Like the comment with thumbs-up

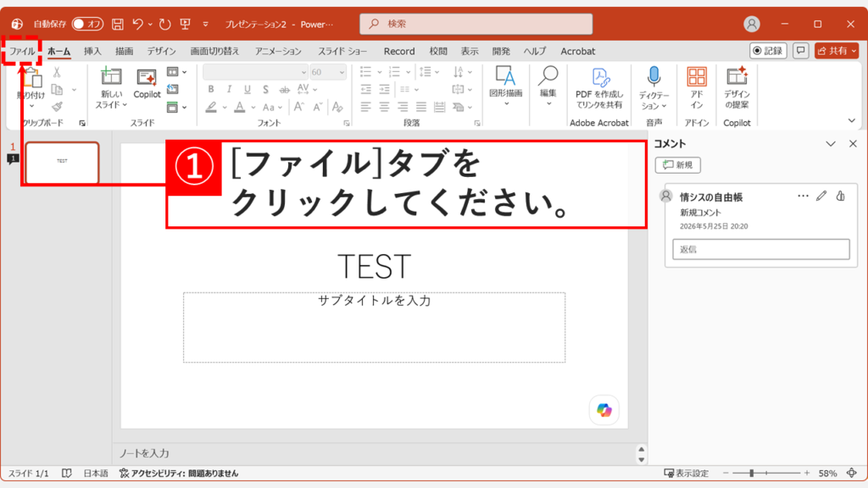click(x=840, y=196)
